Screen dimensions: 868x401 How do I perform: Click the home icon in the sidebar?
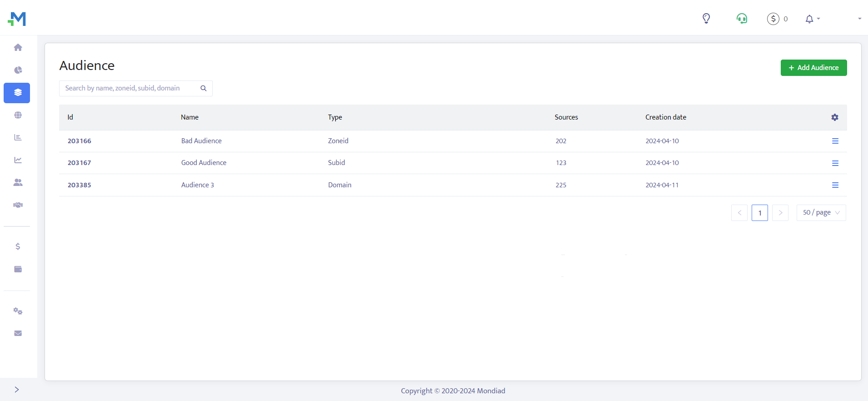coord(18,47)
